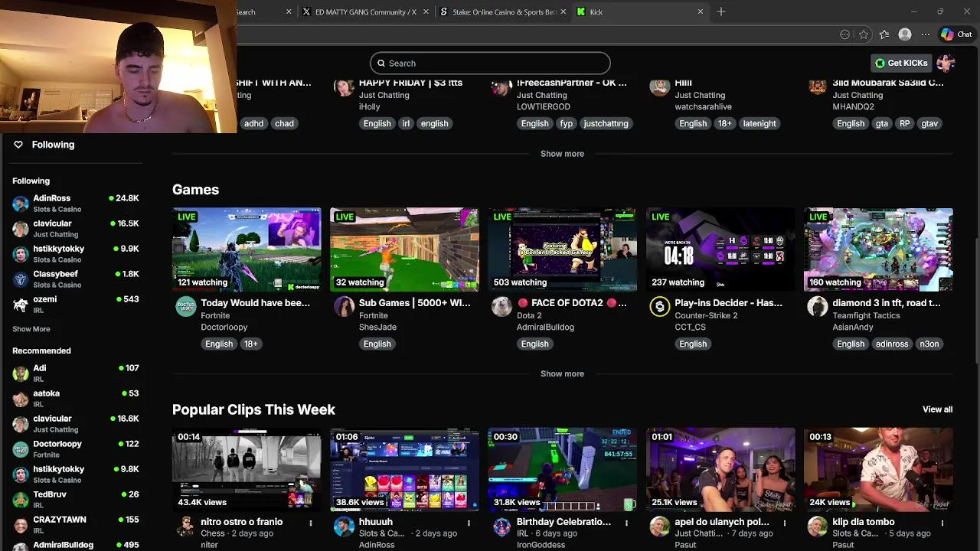
Task: Close the Stake Online Casino tab
Action: click(563, 11)
